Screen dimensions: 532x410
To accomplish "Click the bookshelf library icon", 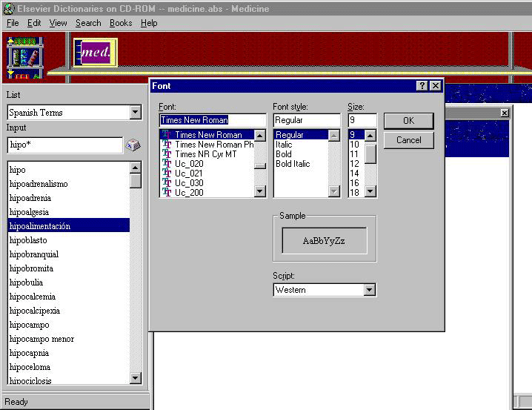I will pyautogui.click(x=24, y=56).
